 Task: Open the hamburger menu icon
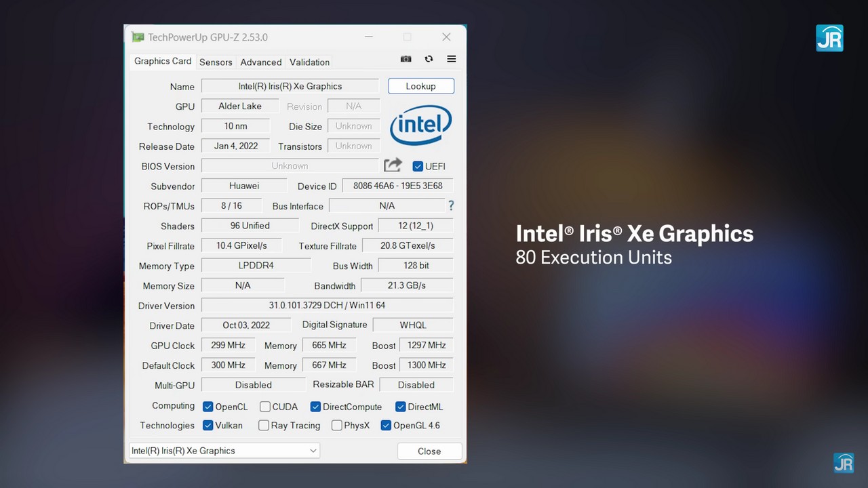[x=451, y=59]
